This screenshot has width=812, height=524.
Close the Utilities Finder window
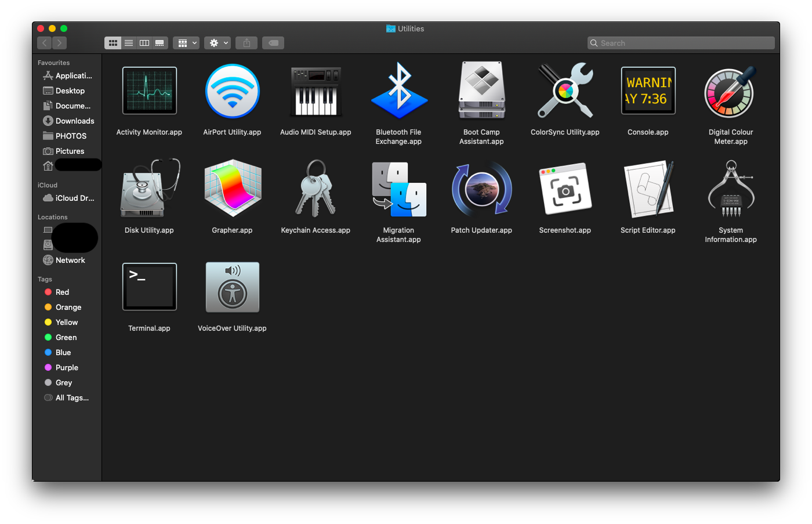[41, 28]
